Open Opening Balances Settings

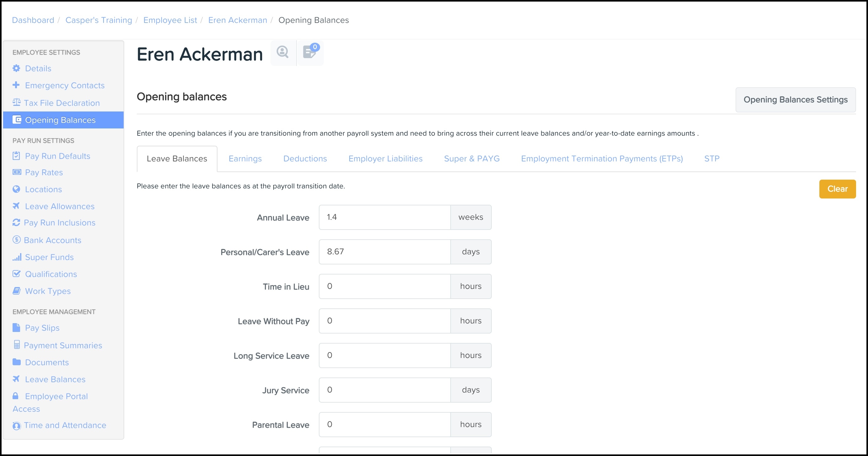click(x=795, y=100)
